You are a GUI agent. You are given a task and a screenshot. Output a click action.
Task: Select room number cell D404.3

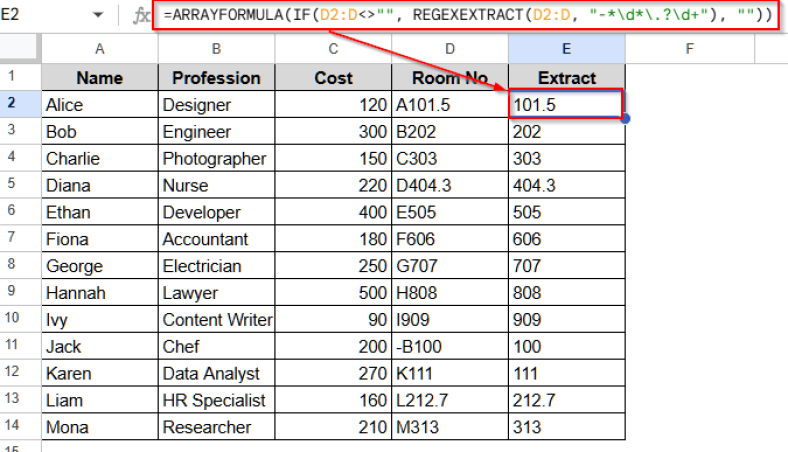(450, 185)
